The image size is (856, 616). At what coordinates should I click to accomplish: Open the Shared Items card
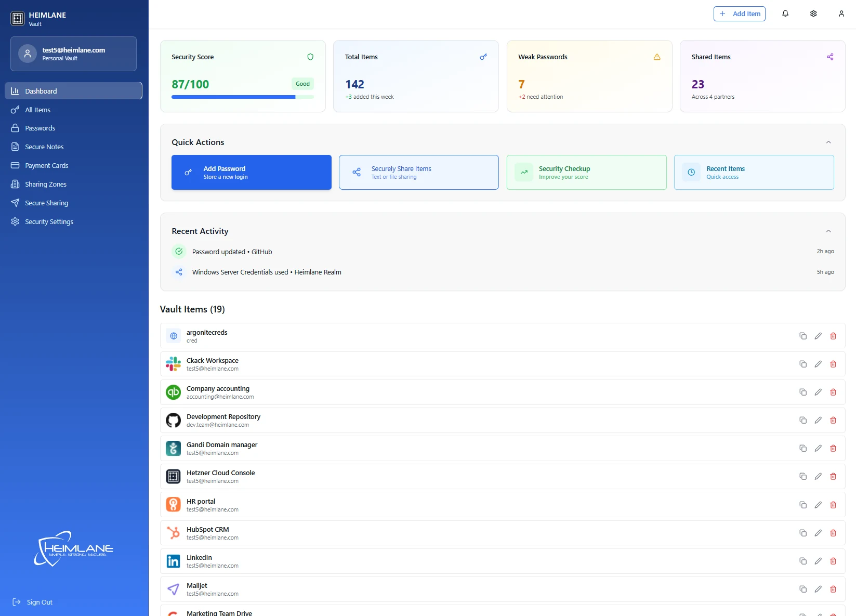coord(762,76)
